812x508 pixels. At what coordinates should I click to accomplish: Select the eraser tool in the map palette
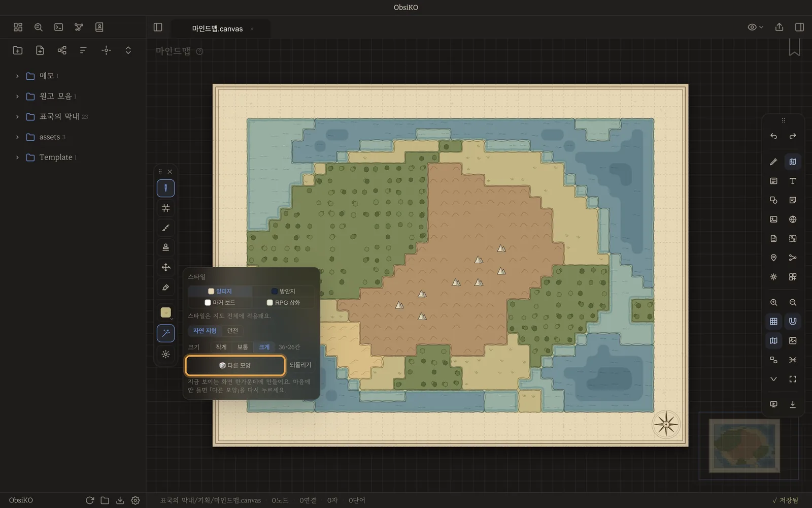click(165, 288)
